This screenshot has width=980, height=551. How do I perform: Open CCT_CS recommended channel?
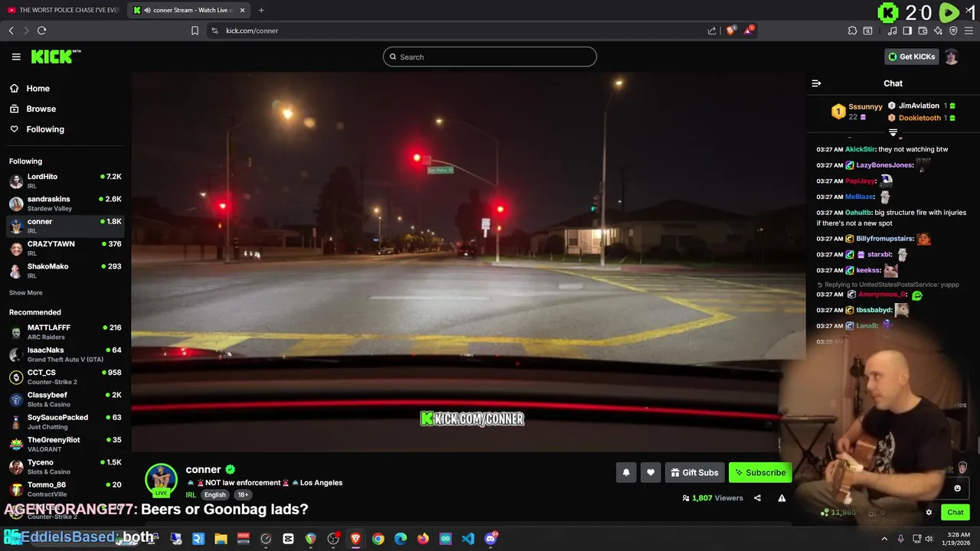tap(65, 377)
